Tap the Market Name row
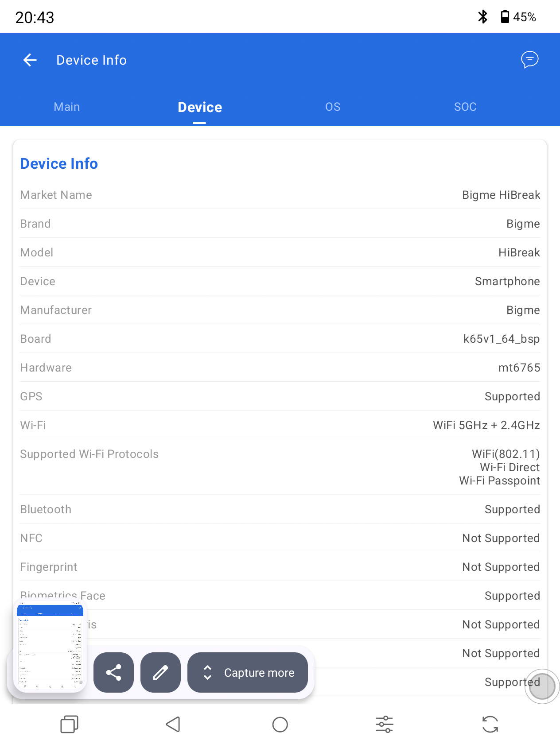Screen dimensions: 560x744 280,195
